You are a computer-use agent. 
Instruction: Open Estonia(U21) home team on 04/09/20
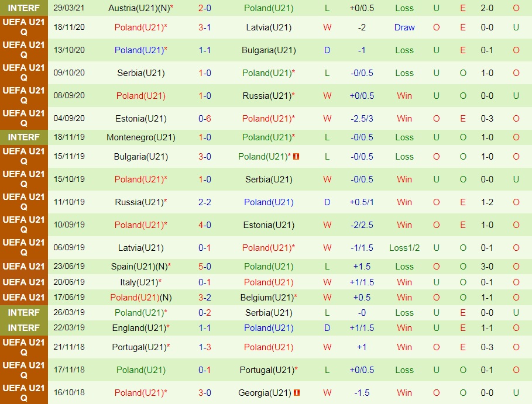click(141, 119)
